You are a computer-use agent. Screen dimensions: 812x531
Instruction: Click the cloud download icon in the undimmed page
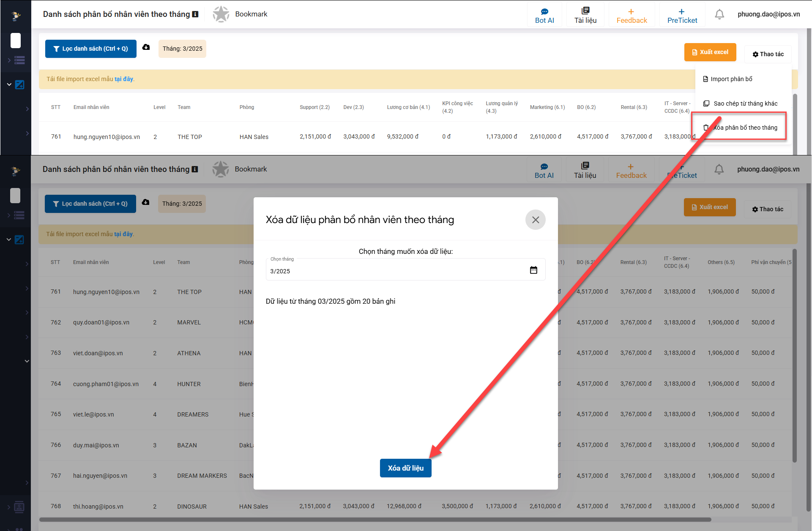point(146,47)
